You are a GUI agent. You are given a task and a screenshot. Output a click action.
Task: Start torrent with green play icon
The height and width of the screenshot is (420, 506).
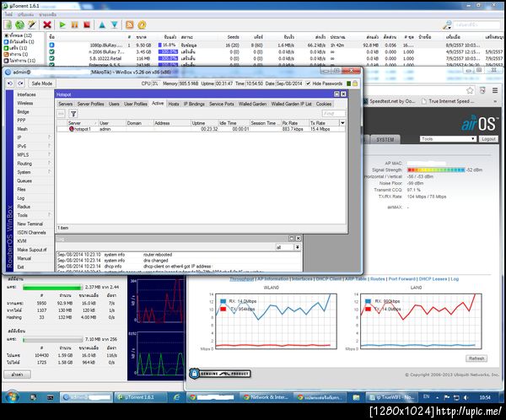click(x=62, y=24)
